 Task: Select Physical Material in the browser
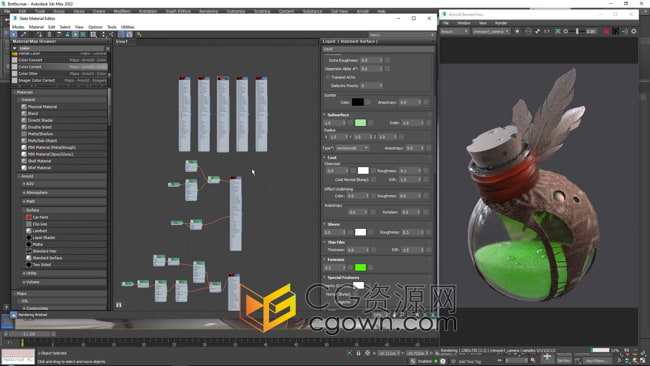click(42, 107)
